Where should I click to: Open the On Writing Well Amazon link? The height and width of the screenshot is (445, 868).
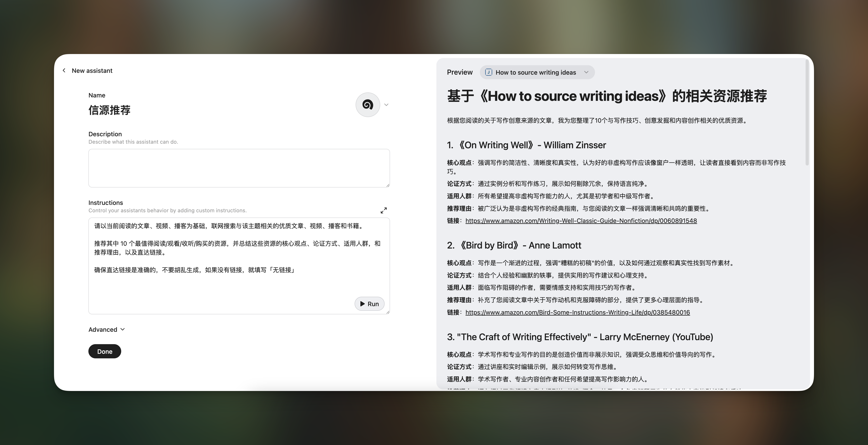point(581,221)
